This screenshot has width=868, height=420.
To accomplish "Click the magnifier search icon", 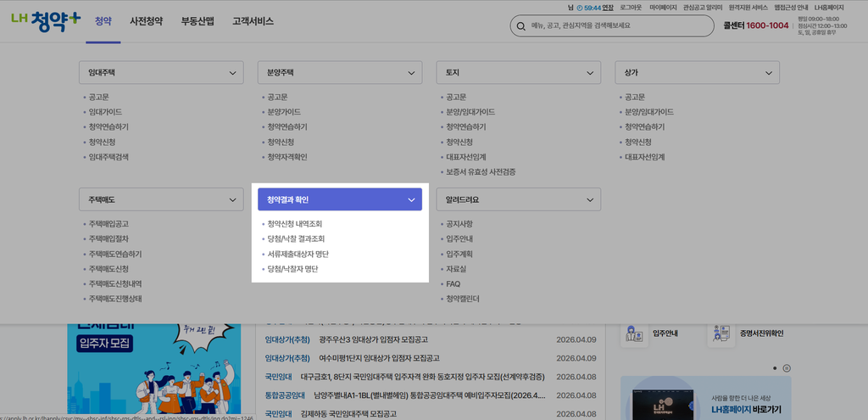I will click(520, 25).
